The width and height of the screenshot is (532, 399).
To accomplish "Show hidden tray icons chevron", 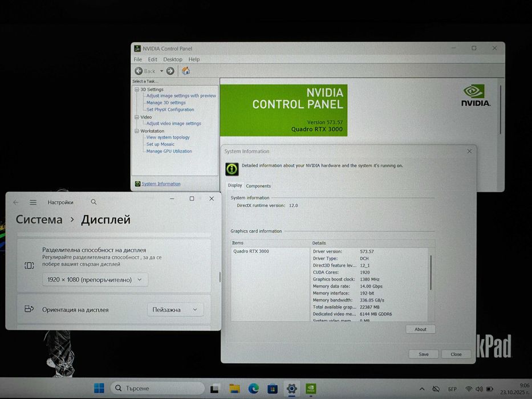I will coord(422,389).
